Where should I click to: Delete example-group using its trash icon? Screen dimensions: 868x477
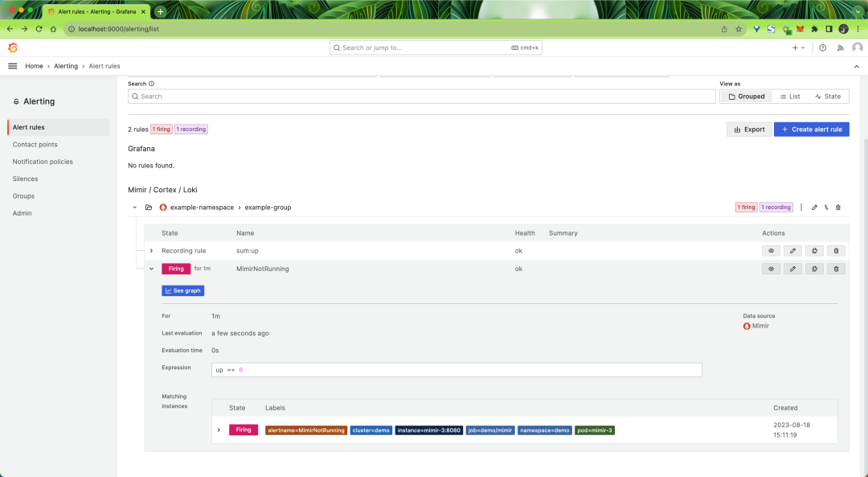pyautogui.click(x=838, y=208)
